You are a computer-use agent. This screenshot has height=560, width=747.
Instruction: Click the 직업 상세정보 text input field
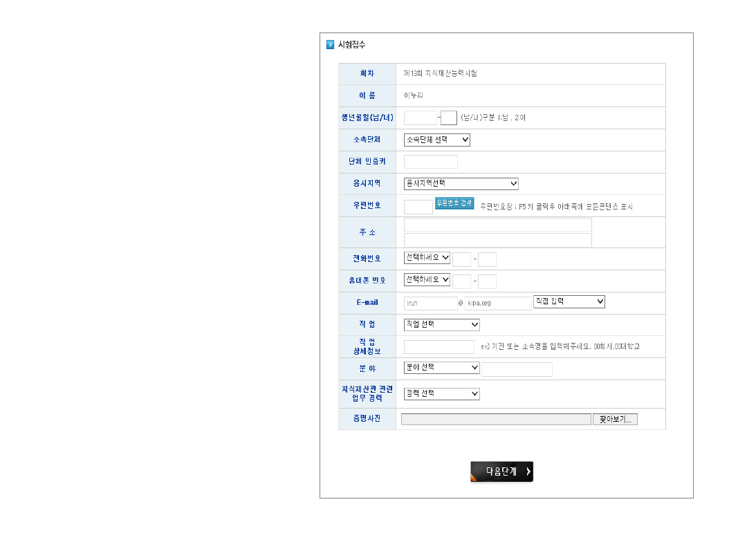tap(439, 347)
